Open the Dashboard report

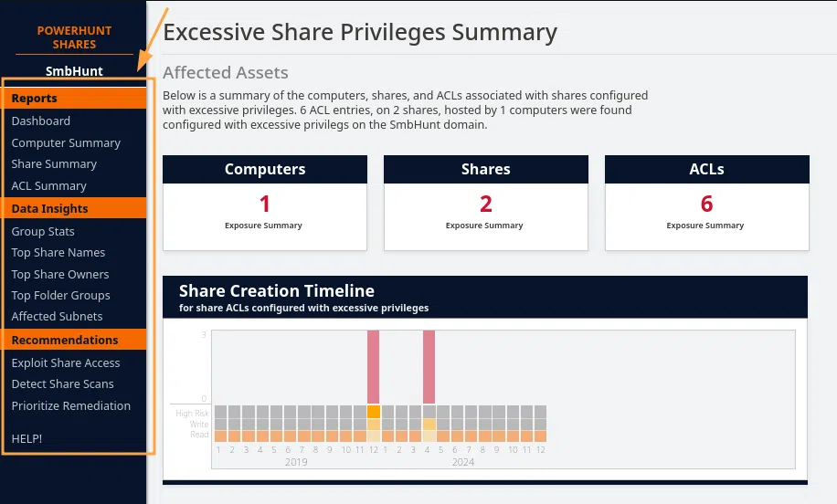point(41,121)
